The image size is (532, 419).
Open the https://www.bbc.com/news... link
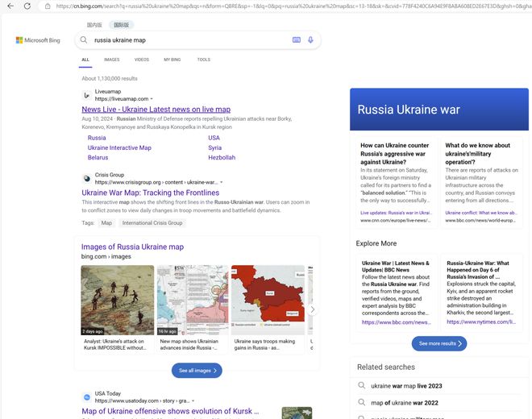(396, 322)
